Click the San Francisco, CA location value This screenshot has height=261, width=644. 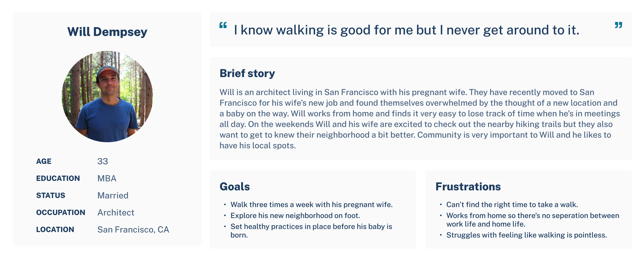[133, 230]
